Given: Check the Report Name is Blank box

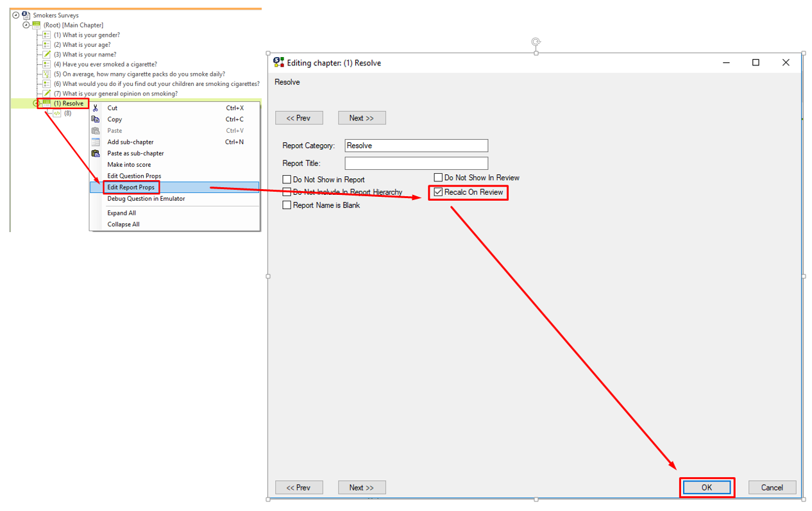Looking at the screenshot, I should pyautogui.click(x=287, y=205).
